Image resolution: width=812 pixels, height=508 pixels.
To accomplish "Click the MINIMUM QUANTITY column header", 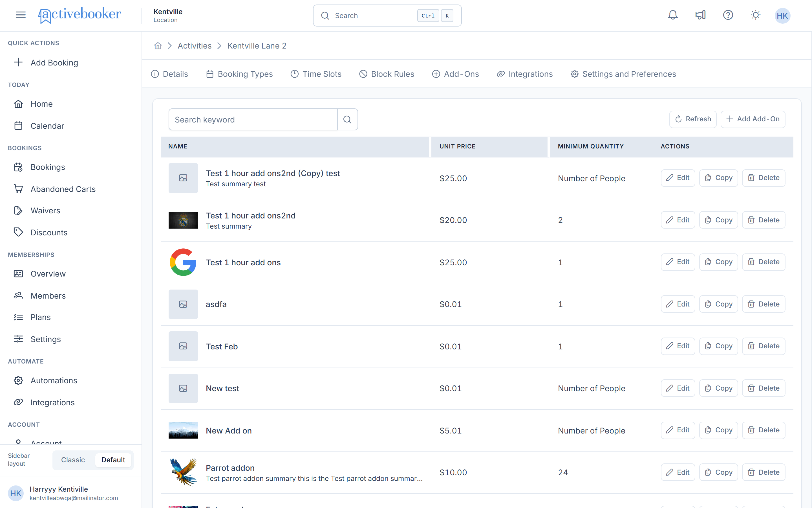I will [591, 146].
